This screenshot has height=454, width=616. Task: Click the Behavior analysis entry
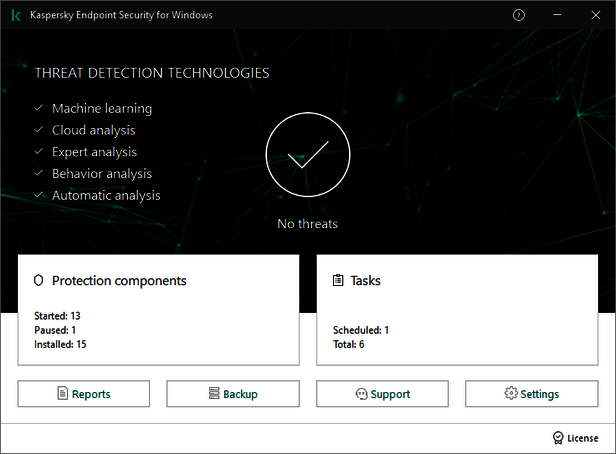[101, 174]
